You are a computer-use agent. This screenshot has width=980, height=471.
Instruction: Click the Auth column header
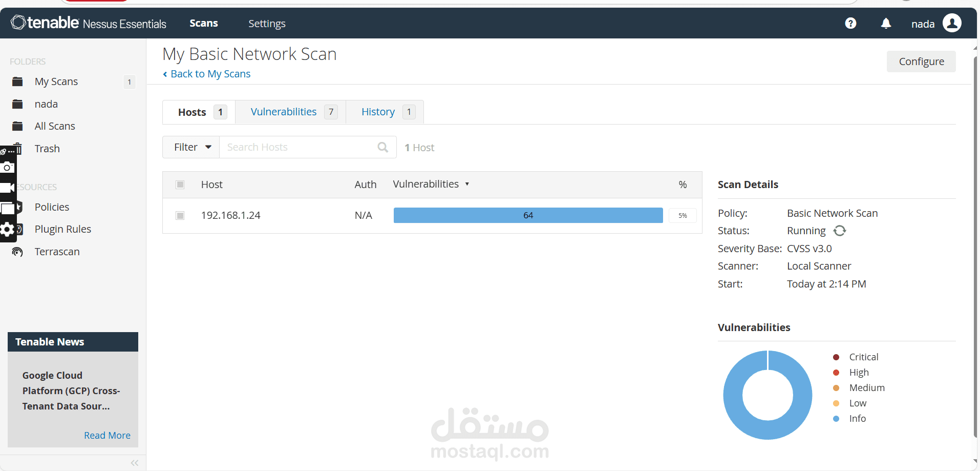point(366,185)
